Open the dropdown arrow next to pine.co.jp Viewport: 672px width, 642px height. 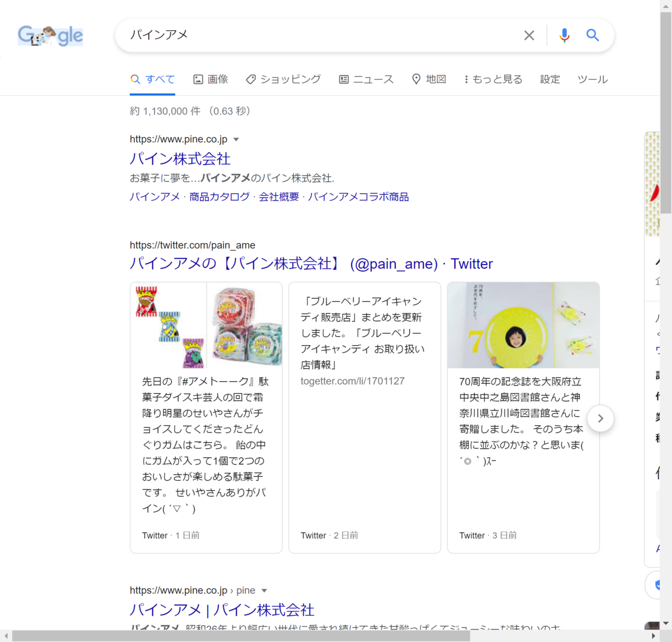point(236,139)
